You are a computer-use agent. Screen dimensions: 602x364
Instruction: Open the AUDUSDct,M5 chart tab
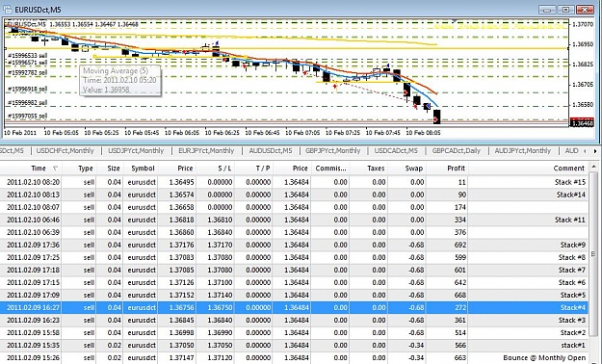pyautogui.click(x=271, y=150)
